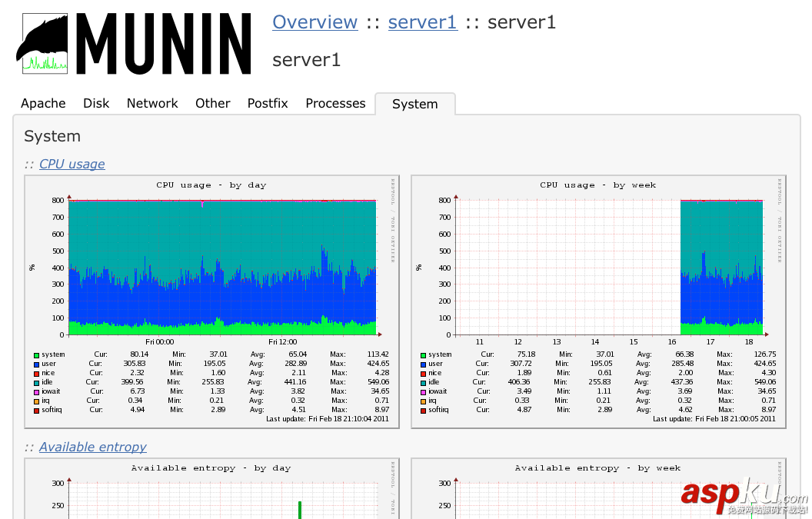Screen dimensions: 812x519
Task: Open the CPU usage by week graph
Action: pos(599,302)
